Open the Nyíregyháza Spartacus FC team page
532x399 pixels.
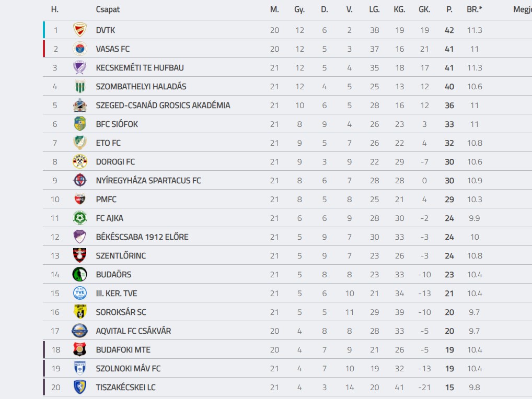coord(148,181)
